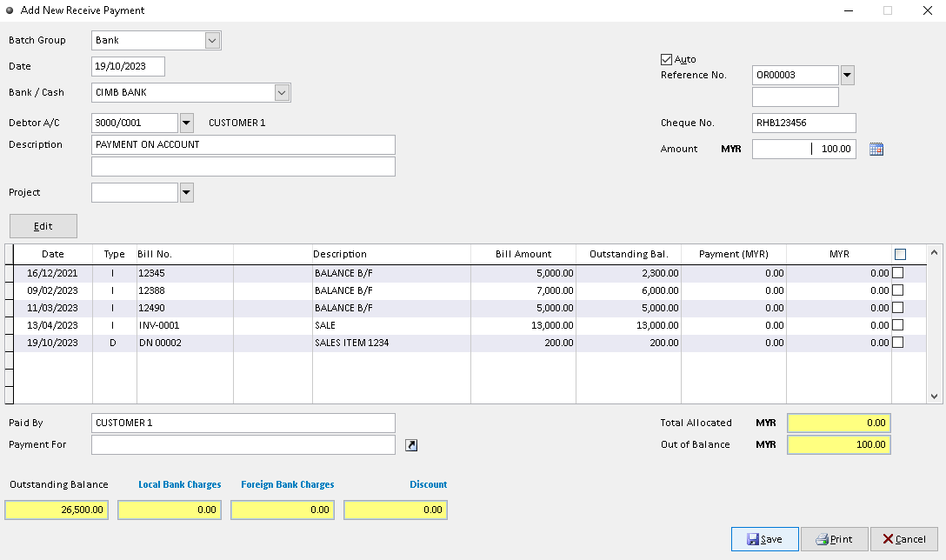Select the Cheque No. field
Viewport: 946px width, 560px height.
click(x=803, y=123)
